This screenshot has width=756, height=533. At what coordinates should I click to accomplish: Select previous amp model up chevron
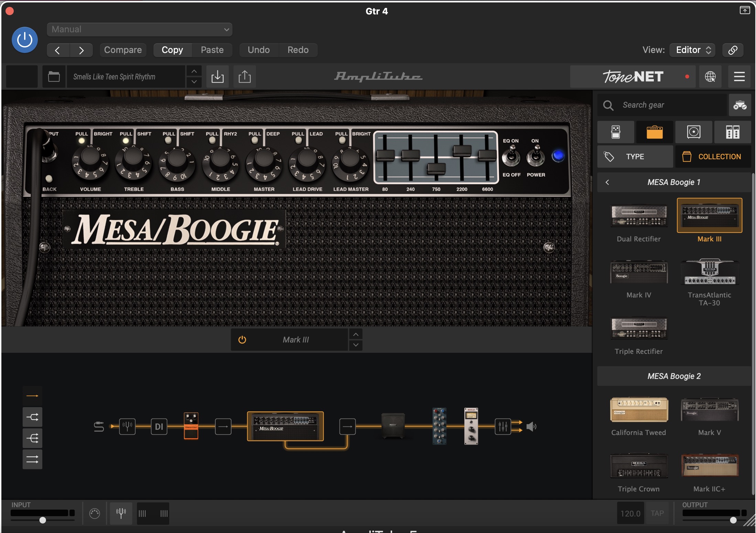coord(356,334)
